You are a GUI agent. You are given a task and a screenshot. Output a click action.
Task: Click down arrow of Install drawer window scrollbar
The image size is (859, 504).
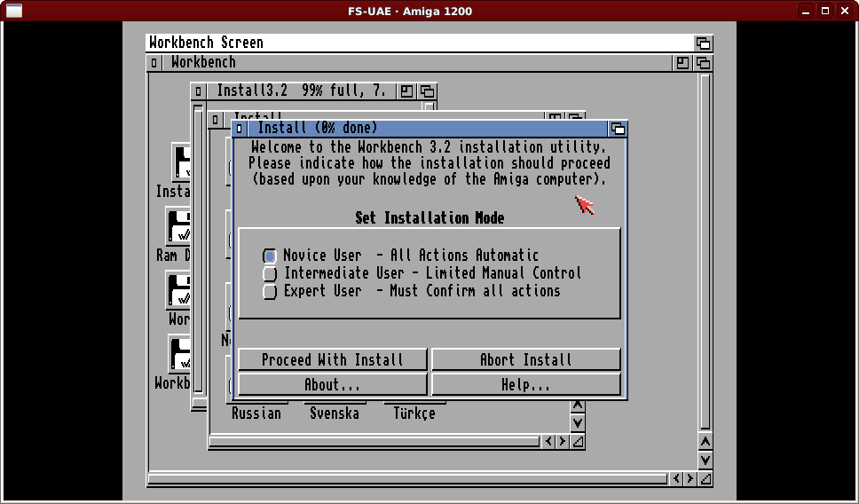pos(578,423)
